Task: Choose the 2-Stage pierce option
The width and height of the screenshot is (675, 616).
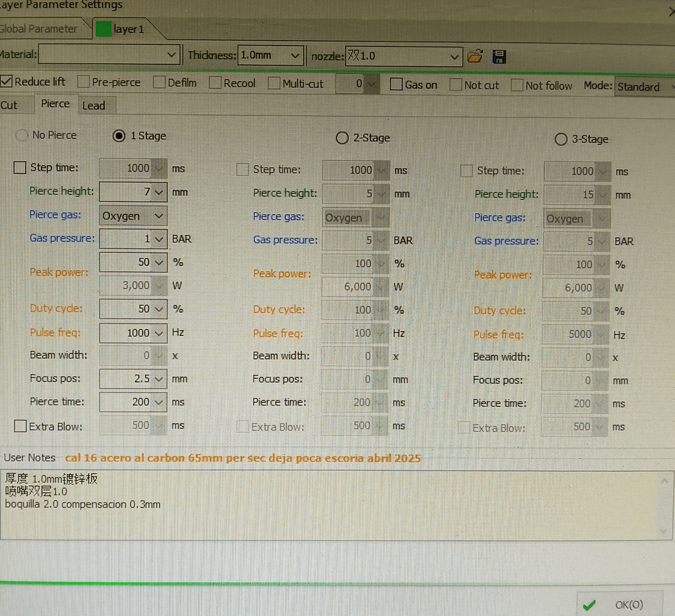Action: [342, 138]
